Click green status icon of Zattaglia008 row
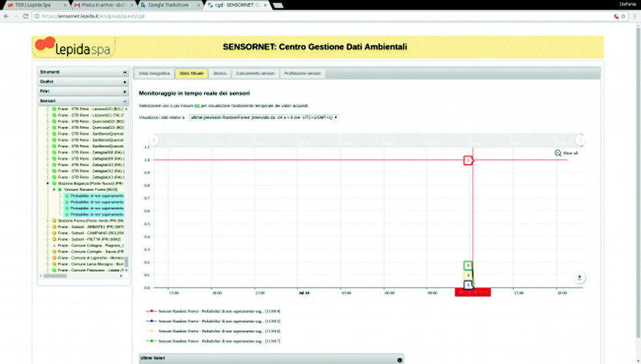Screen dimensions: 641x364 54,153
